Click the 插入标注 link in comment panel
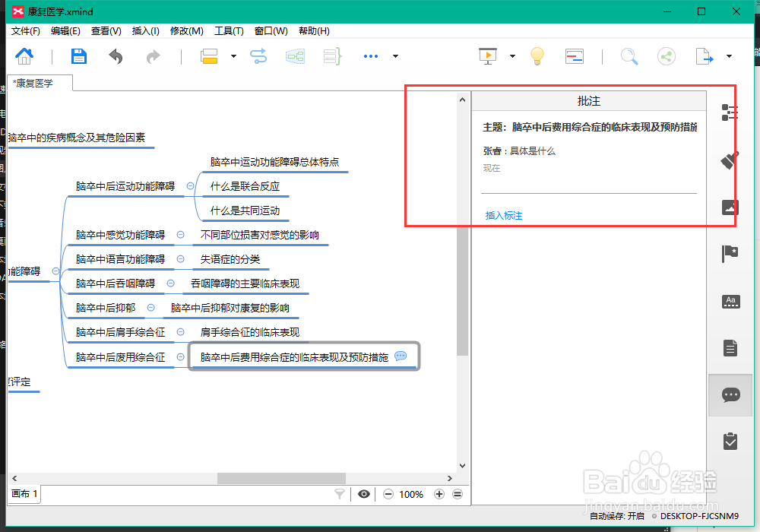This screenshot has height=532, width=760. click(503, 216)
